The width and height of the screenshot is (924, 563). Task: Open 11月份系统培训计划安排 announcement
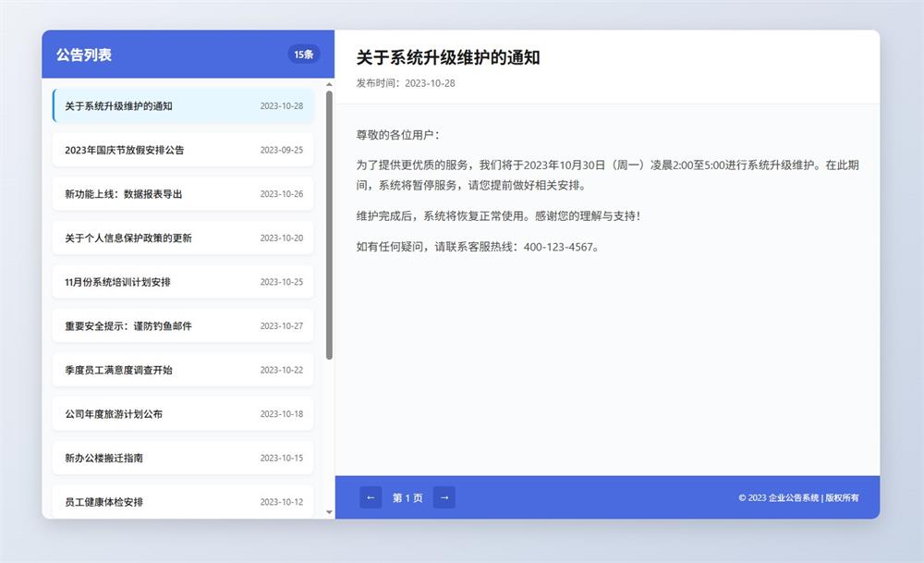pyautogui.click(x=183, y=282)
